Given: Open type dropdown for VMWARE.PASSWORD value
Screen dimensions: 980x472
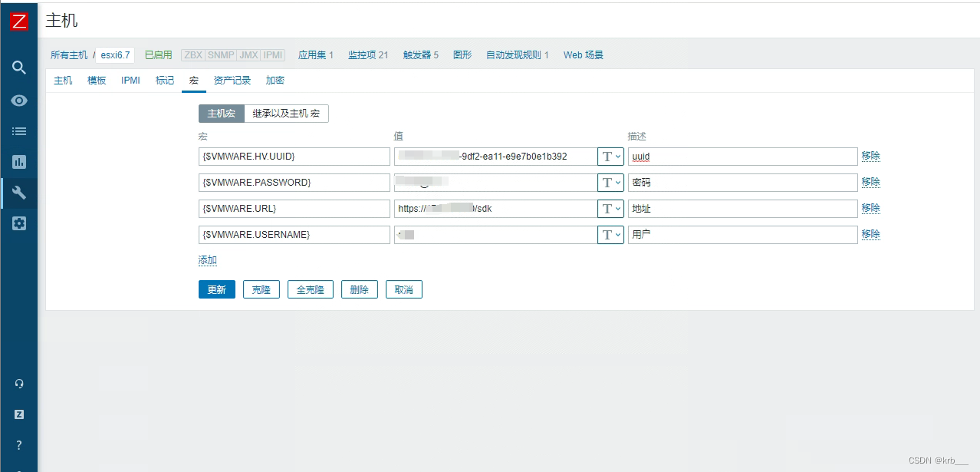Looking at the screenshot, I should click(610, 183).
